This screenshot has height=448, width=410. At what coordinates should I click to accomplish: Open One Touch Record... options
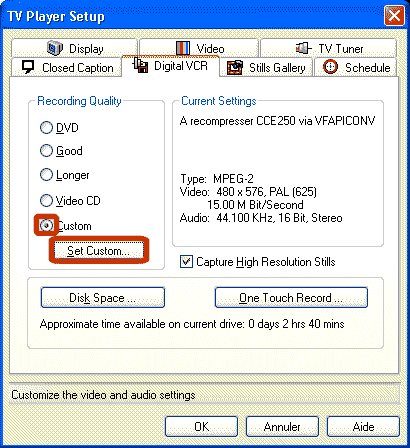pyautogui.click(x=291, y=298)
